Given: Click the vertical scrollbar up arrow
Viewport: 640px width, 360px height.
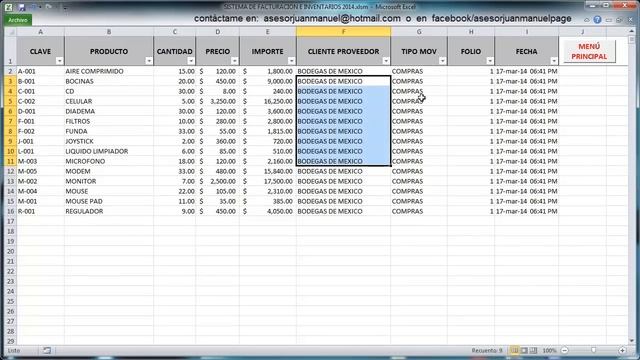Looking at the screenshot, I should click(632, 32).
